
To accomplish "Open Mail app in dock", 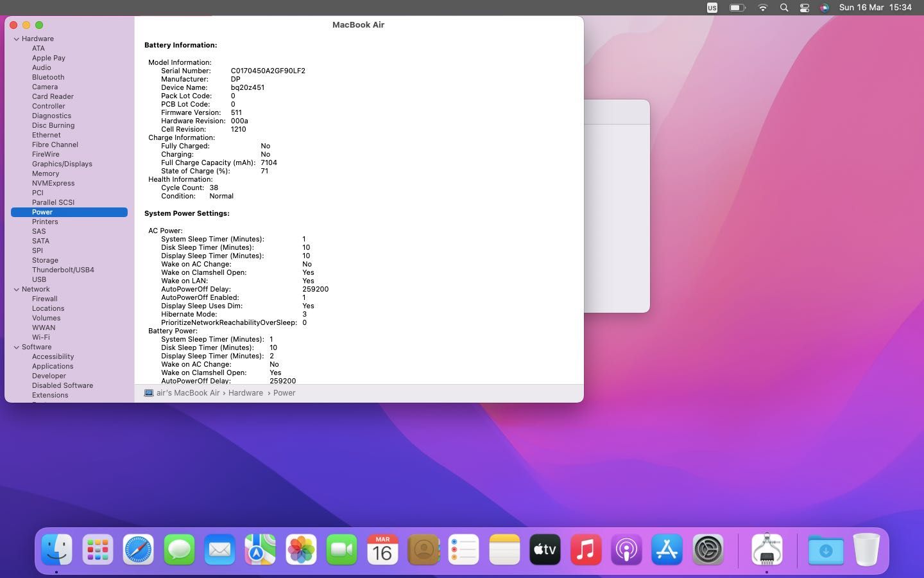I will coord(219,550).
